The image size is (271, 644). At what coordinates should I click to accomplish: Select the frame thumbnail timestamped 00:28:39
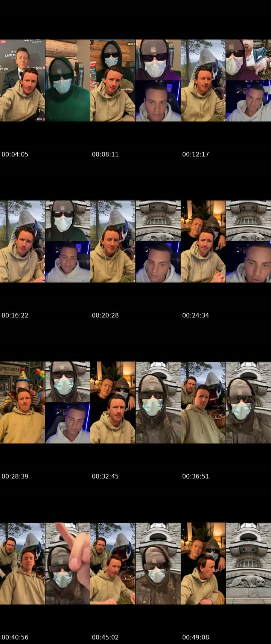(x=45, y=402)
